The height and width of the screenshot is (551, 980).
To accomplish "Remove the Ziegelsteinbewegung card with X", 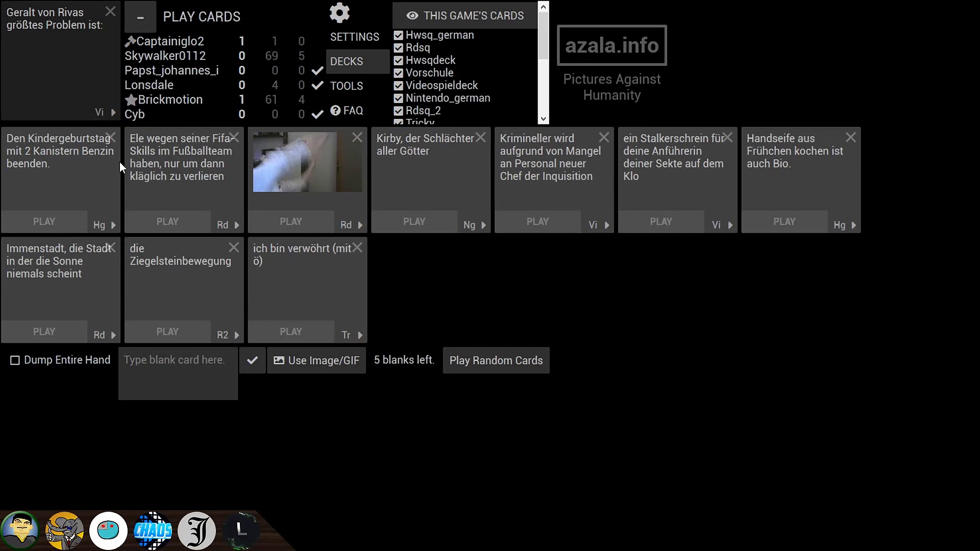I will (234, 247).
